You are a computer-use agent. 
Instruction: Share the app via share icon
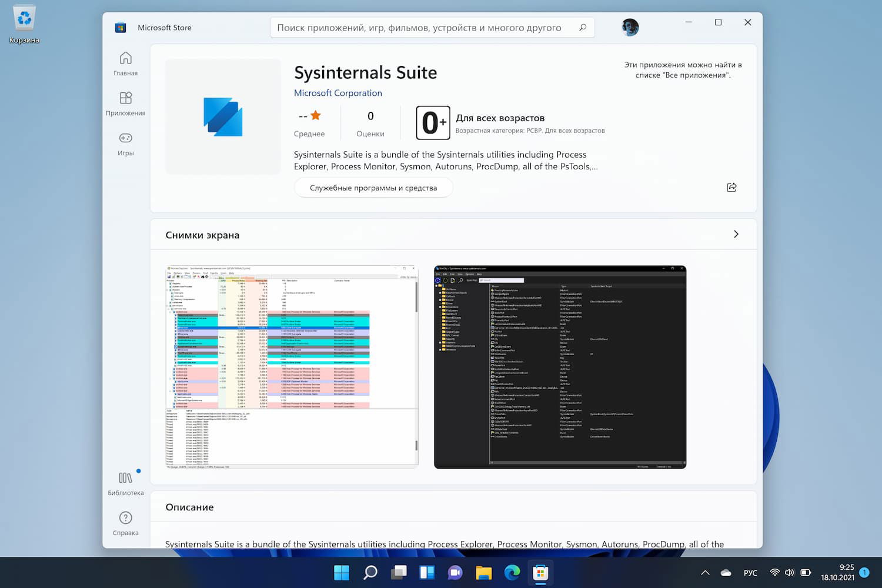(731, 188)
